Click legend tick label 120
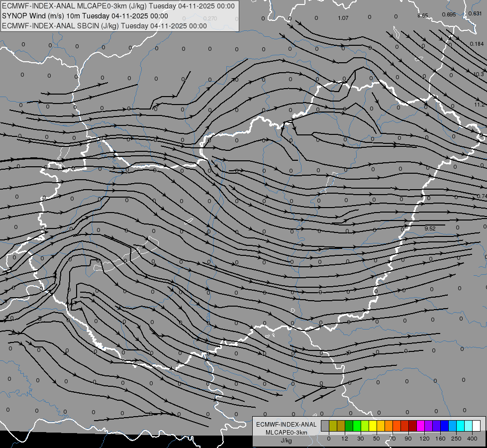 (424, 439)
